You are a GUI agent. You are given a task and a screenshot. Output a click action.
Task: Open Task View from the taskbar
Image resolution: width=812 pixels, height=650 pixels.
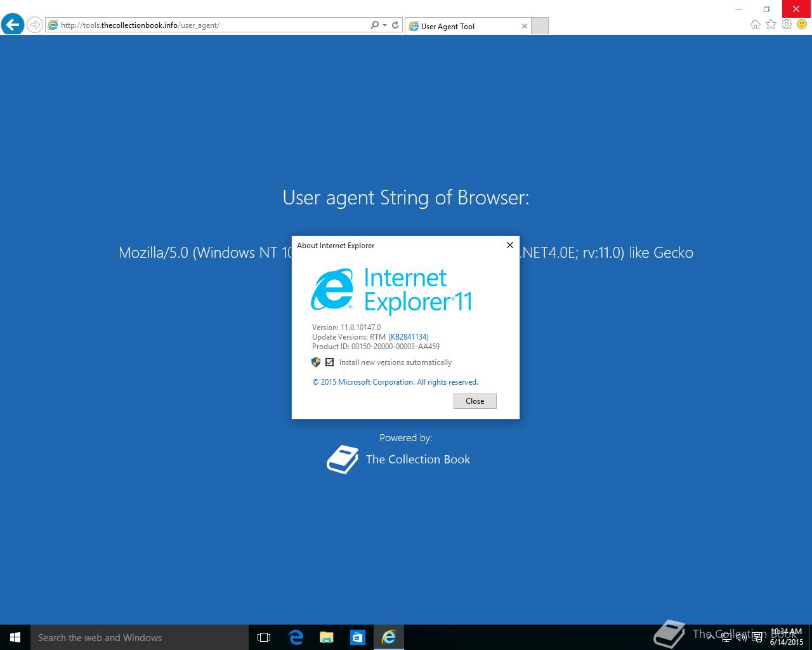(x=264, y=637)
